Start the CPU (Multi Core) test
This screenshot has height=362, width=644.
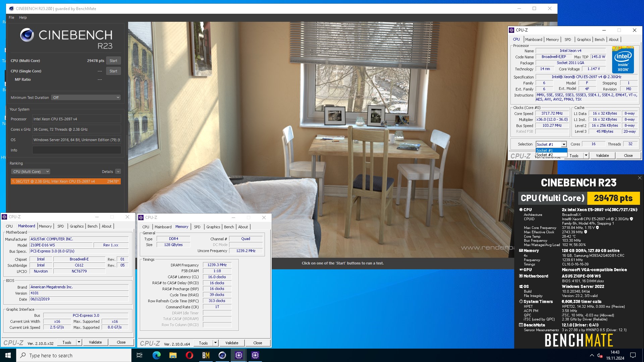click(x=113, y=61)
